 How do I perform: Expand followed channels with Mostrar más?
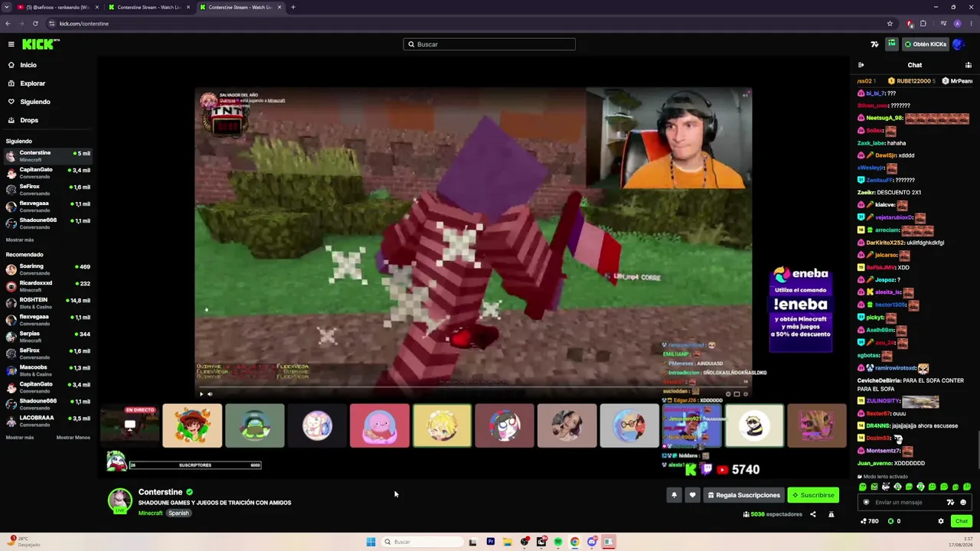point(20,240)
